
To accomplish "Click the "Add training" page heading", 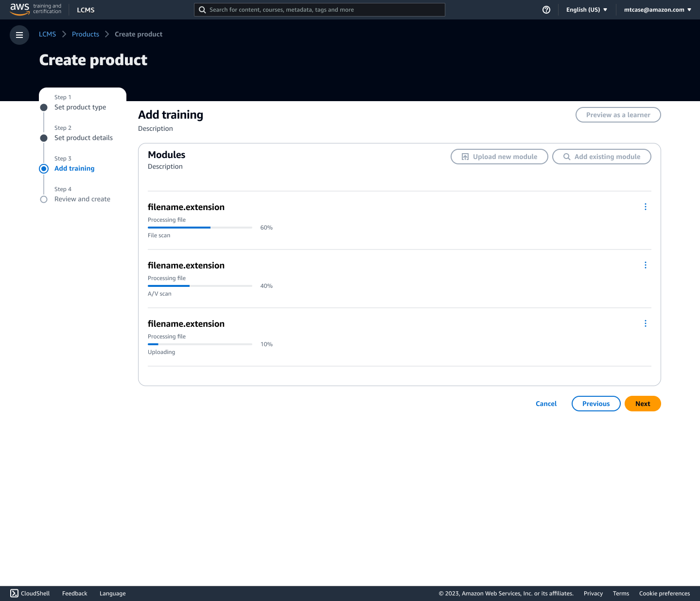I will [x=171, y=115].
